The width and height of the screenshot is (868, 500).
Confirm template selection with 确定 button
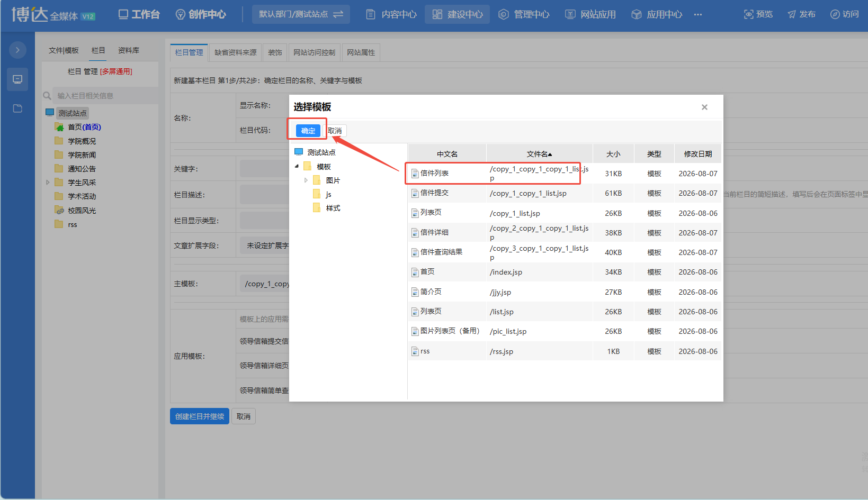(308, 131)
